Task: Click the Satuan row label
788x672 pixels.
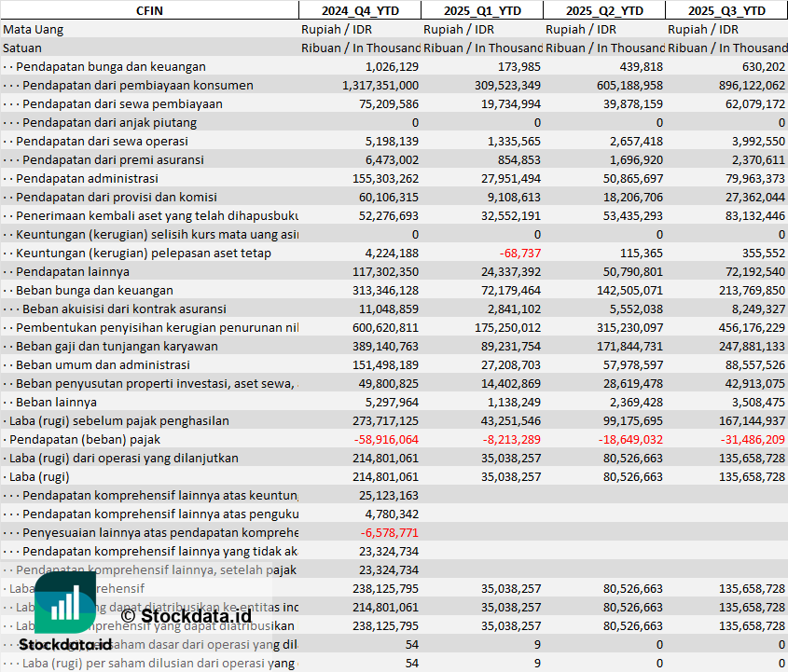Action: tap(22, 48)
